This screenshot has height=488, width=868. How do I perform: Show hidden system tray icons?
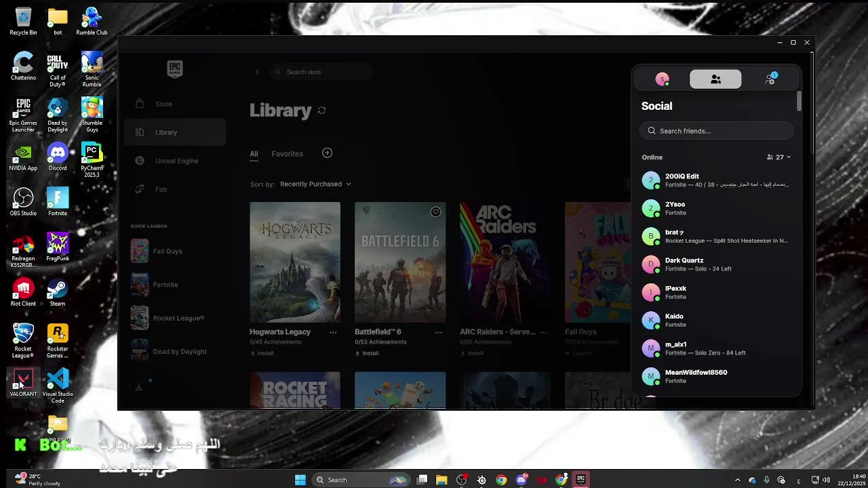[738, 480]
